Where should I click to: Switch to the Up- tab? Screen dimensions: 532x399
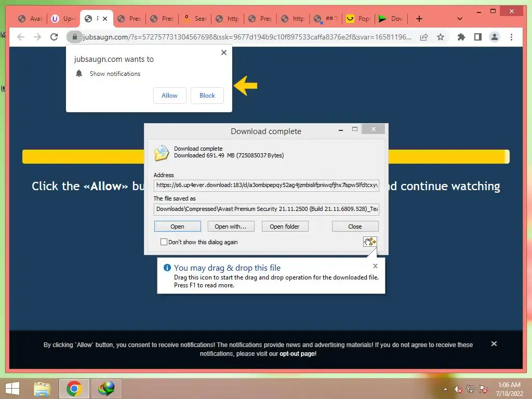pyautogui.click(x=64, y=19)
